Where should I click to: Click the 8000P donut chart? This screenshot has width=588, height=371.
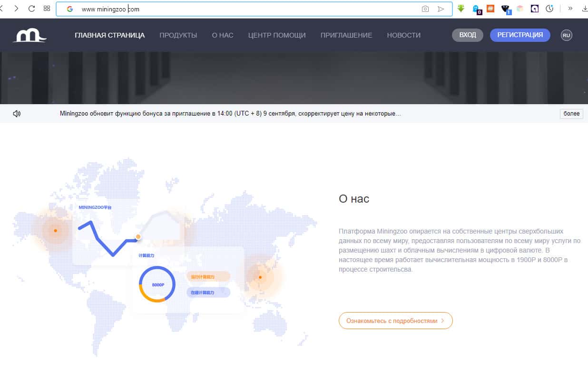pyautogui.click(x=157, y=284)
